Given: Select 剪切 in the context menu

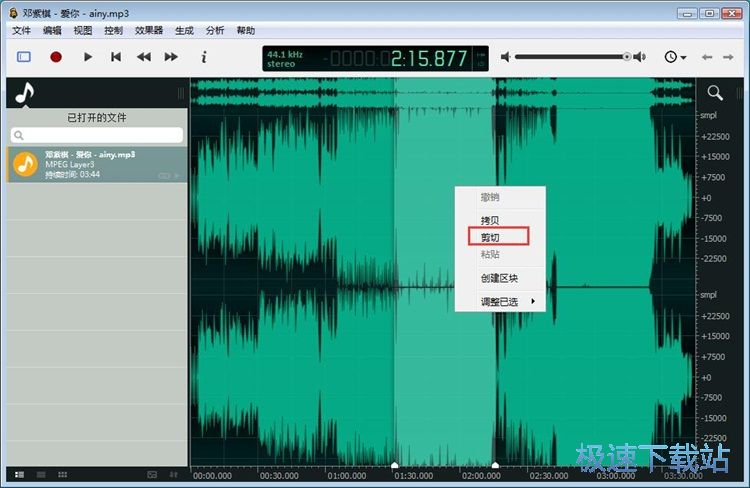Looking at the screenshot, I should 490,237.
